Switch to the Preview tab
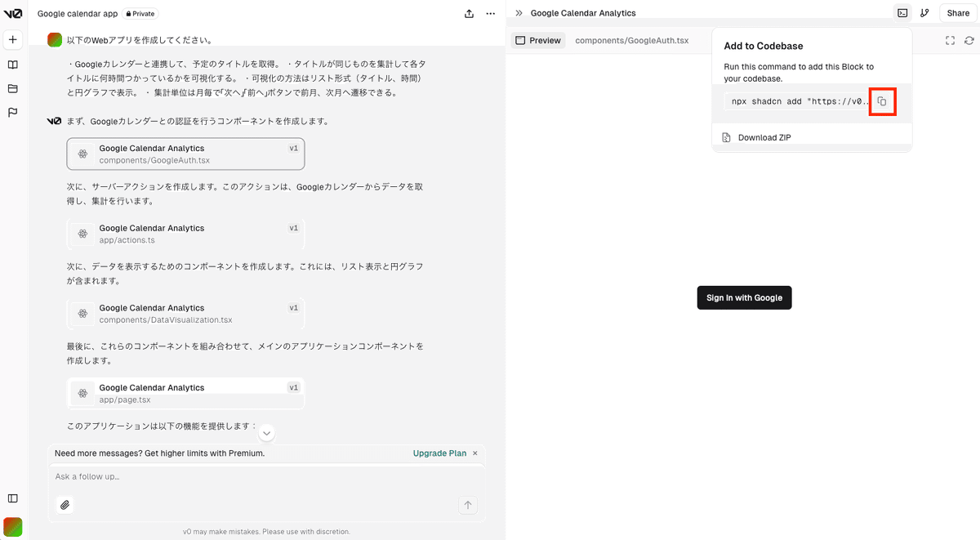Image resolution: width=980 pixels, height=540 pixels. pyautogui.click(x=538, y=40)
